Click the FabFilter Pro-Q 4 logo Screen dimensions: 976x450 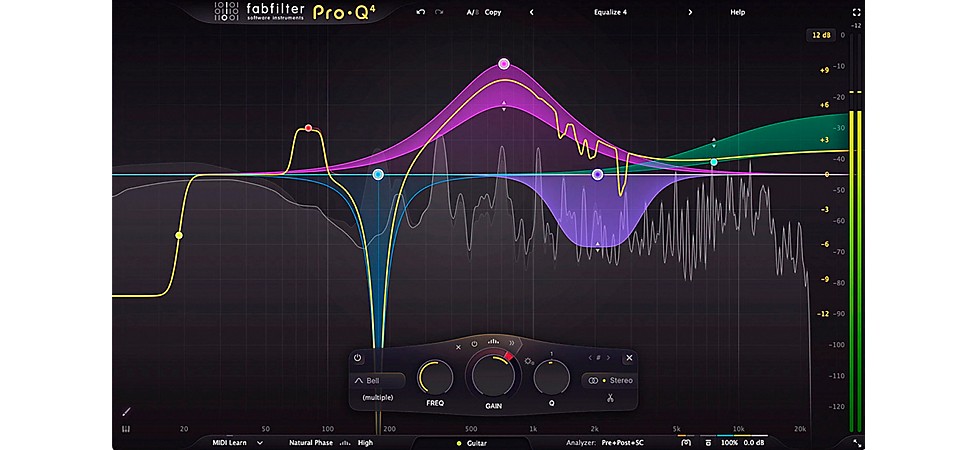[x=295, y=12]
